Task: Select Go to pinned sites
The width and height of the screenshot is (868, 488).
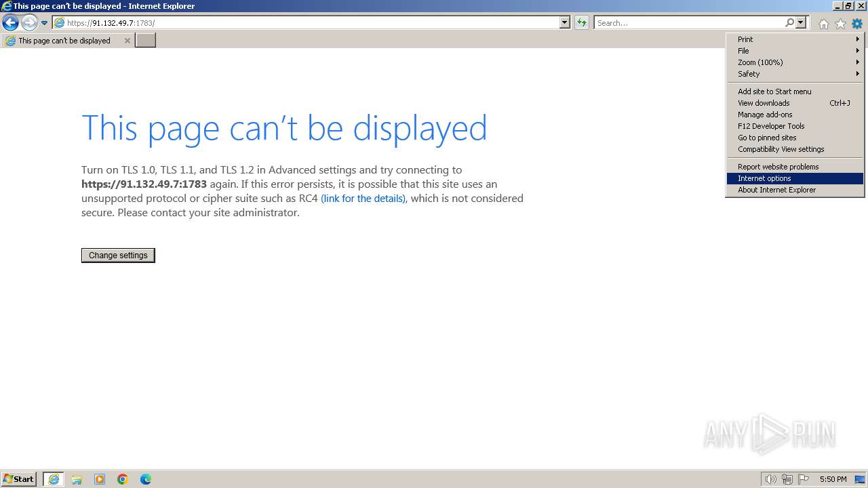Action: pyautogui.click(x=795, y=138)
